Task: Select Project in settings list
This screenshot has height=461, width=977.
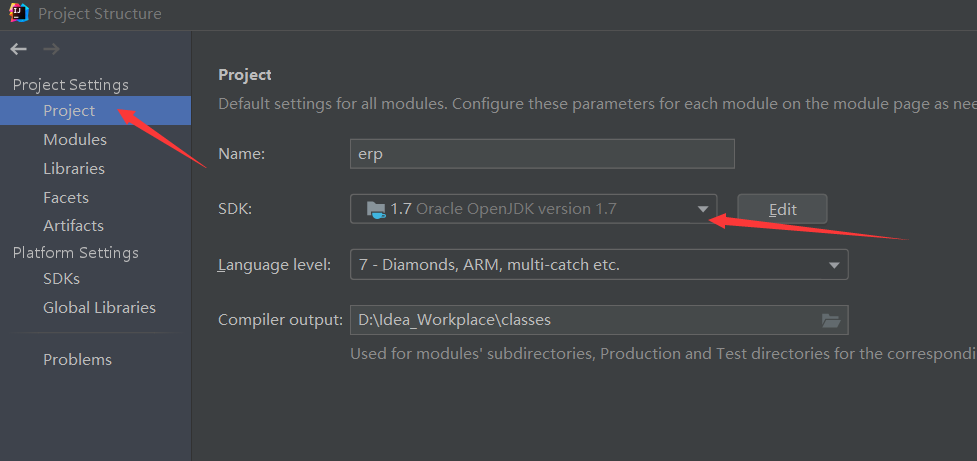Action: [69, 111]
